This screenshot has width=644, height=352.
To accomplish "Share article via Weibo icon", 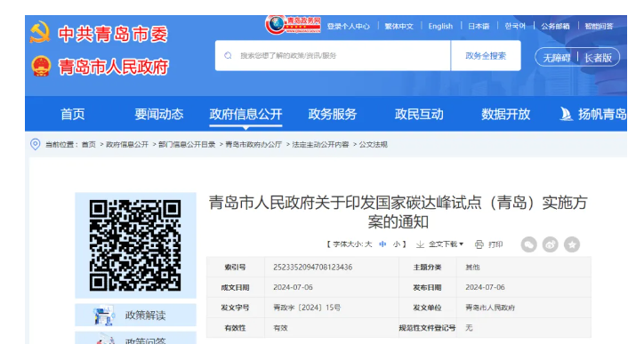I will click(x=550, y=244).
